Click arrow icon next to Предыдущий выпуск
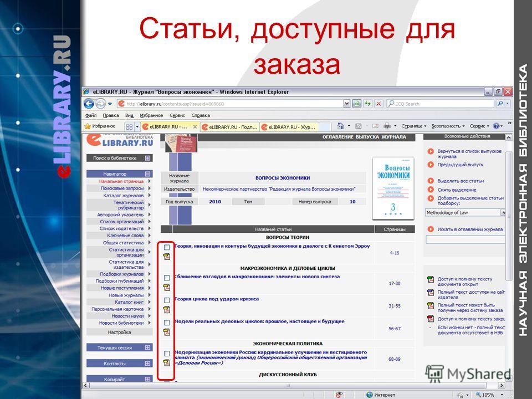This screenshot has height=399, width=532. click(431, 165)
